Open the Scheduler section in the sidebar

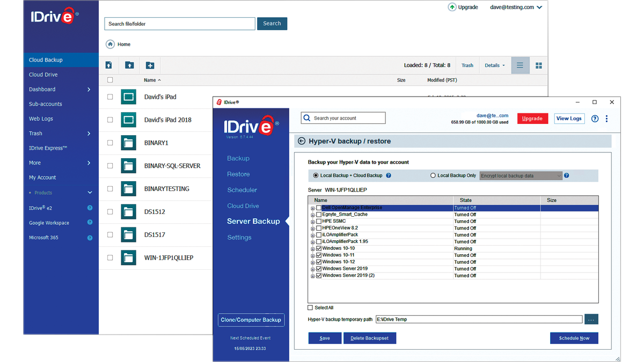pyautogui.click(x=243, y=190)
